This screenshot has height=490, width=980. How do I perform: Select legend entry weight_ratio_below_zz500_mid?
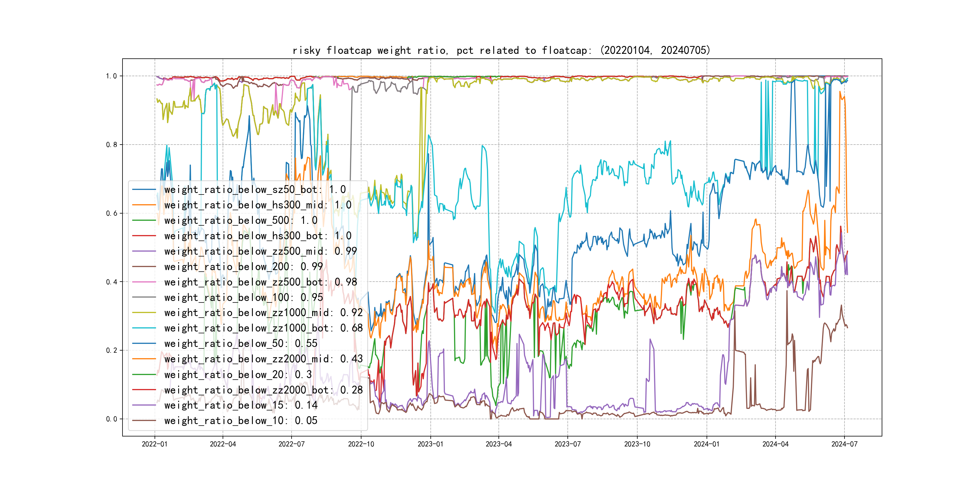click(260, 251)
